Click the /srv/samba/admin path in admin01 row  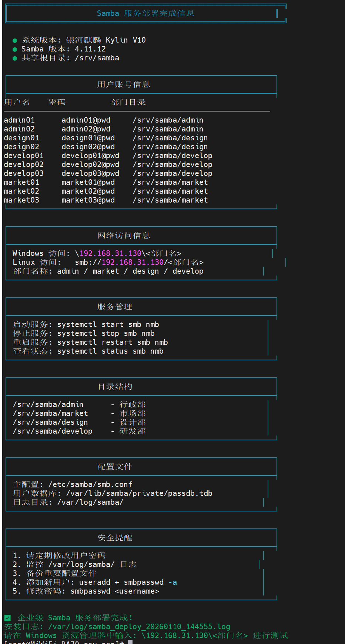coord(168,120)
